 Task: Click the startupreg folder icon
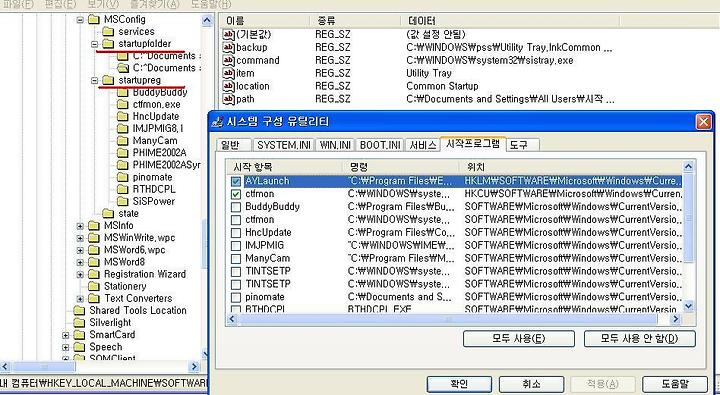[x=108, y=80]
